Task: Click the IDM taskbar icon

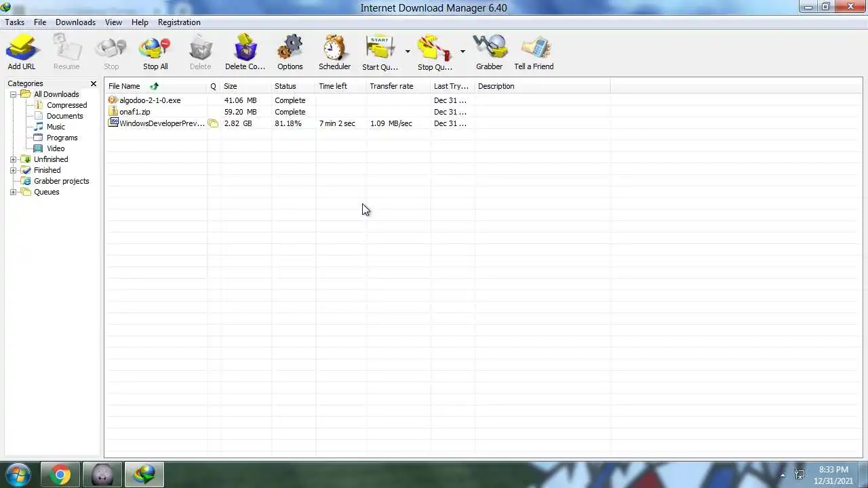Action: click(x=144, y=474)
